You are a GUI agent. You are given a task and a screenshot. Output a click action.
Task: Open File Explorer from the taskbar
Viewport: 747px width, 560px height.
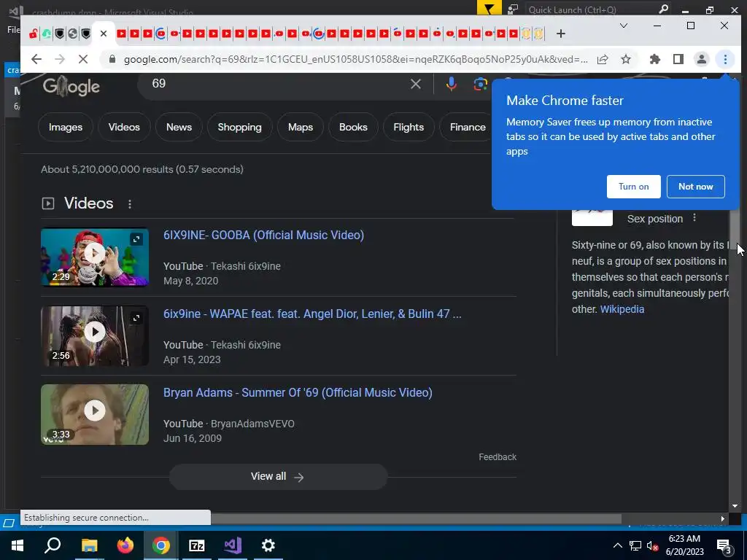(89, 545)
